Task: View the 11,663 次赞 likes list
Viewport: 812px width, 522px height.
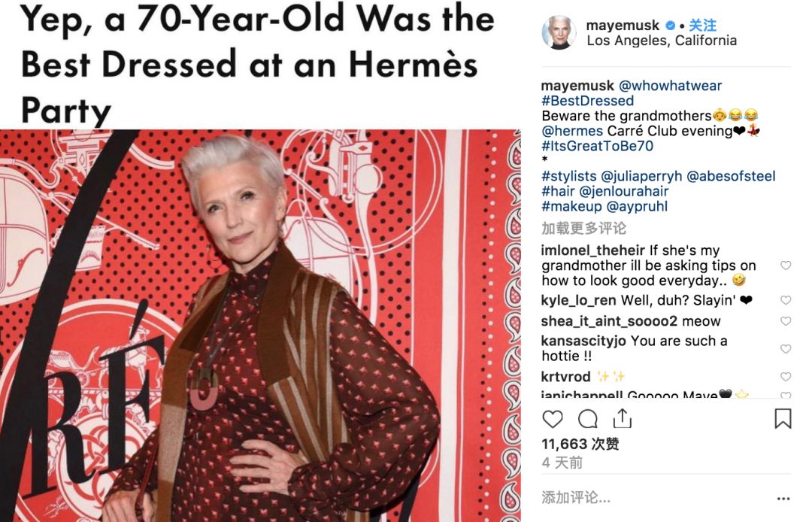Action: pos(580,444)
